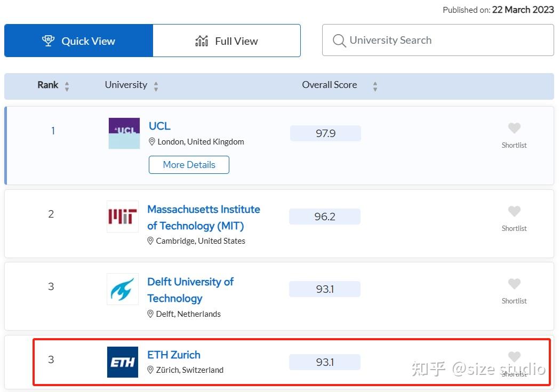Image resolution: width=560 pixels, height=392 pixels.
Task: Click the University Search input field
Action: tap(438, 40)
